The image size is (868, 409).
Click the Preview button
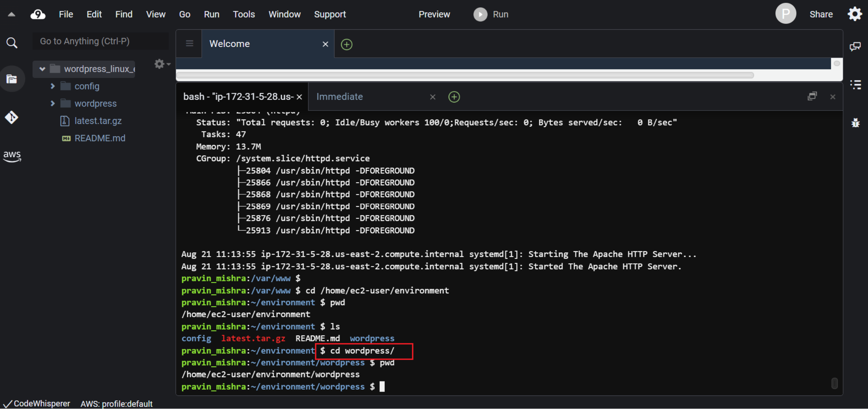tap(434, 14)
